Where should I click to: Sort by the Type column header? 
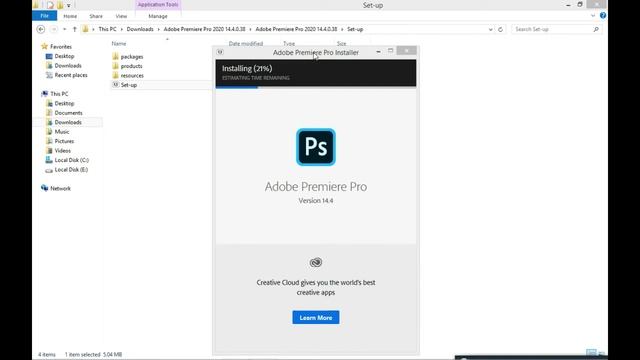click(x=289, y=43)
